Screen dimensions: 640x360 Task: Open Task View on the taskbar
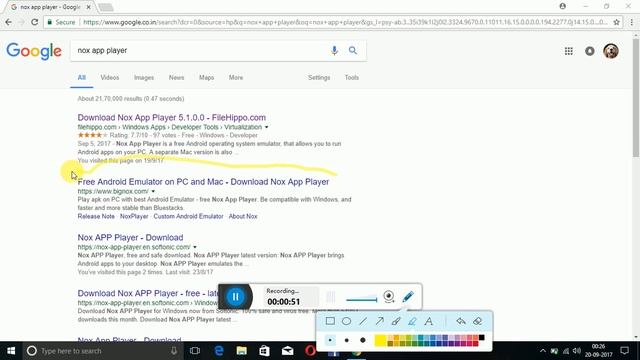point(195,351)
